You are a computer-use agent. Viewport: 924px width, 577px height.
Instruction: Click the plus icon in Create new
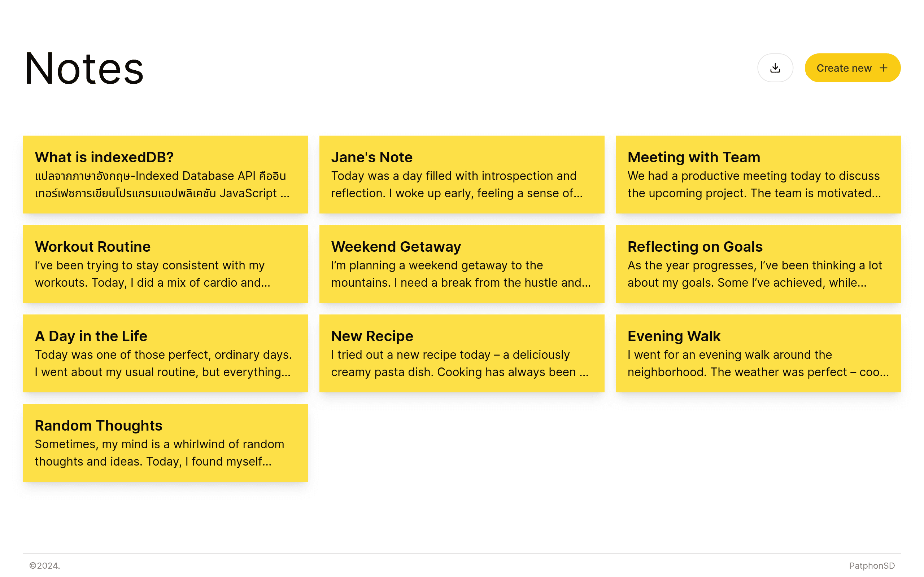[884, 68]
